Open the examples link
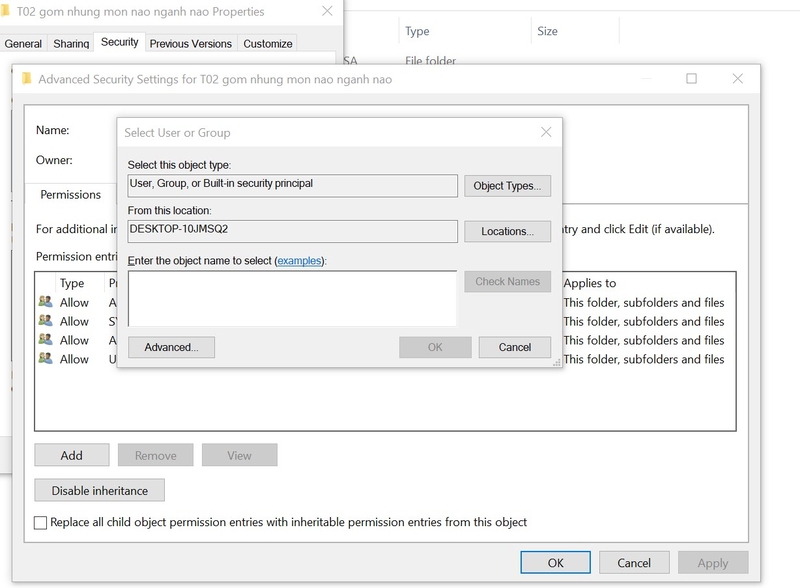800x588 pixels. [x=299, y=261]
